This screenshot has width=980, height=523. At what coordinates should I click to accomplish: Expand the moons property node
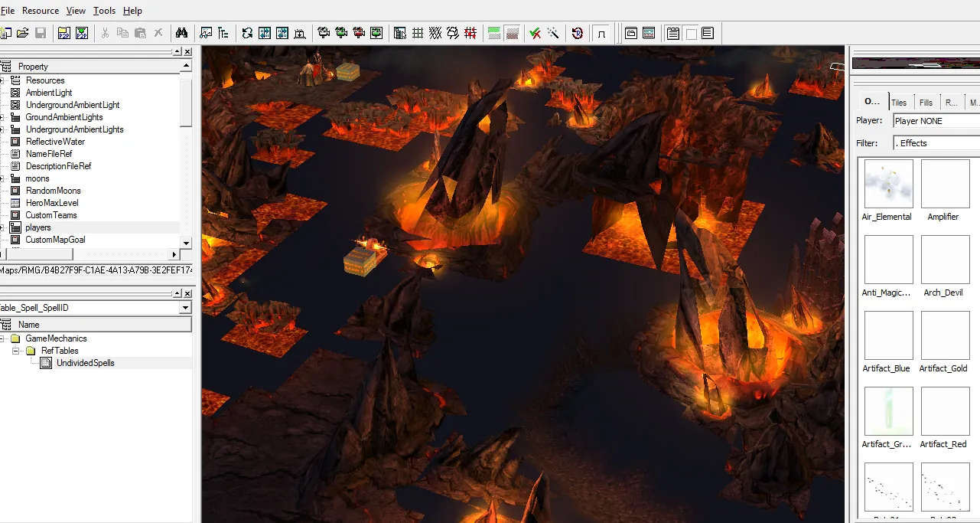pyautogui.click(x=2, y=178)
